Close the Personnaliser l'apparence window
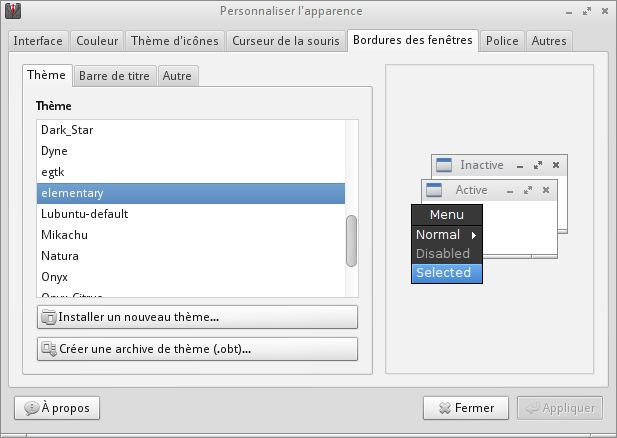The height and width of the screenshot is (438, 617). click(605, 11)
